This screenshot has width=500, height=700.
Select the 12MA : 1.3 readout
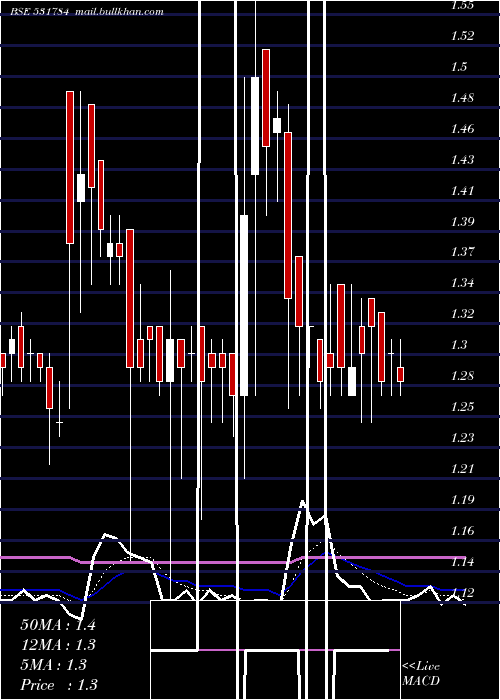(58, 645)
